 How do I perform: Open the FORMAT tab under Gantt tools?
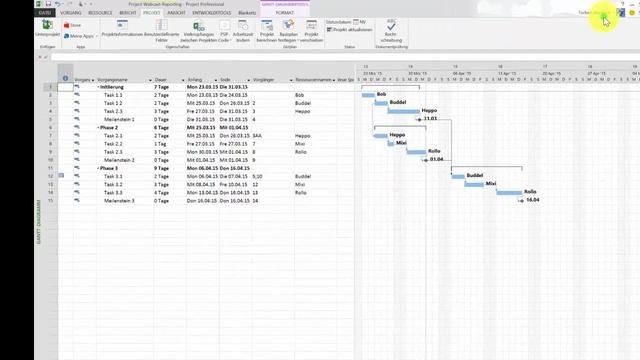click(x=284, y=13)
